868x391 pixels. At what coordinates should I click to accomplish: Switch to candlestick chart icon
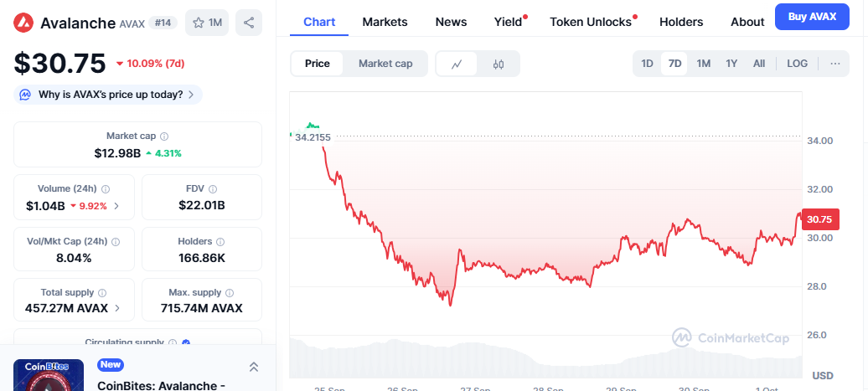(499, 64)
